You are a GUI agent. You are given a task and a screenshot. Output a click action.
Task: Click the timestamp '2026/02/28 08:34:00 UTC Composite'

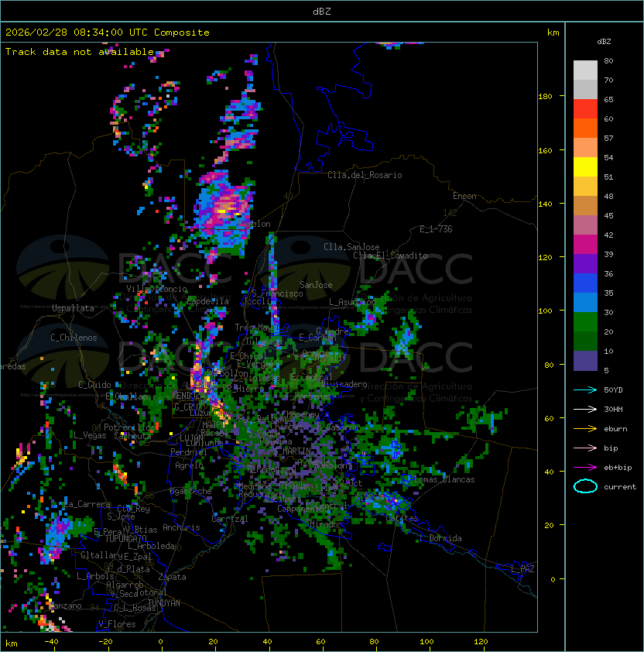point(108,33)
